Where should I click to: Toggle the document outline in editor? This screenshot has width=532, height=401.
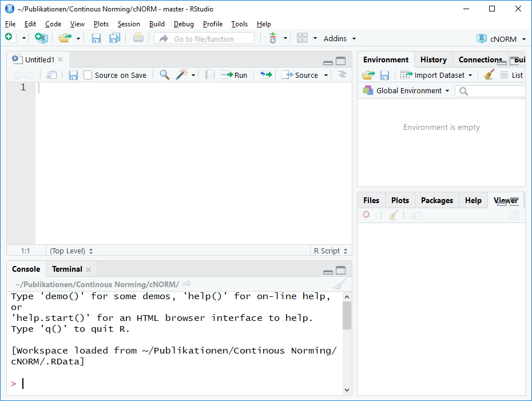[342, 75]
